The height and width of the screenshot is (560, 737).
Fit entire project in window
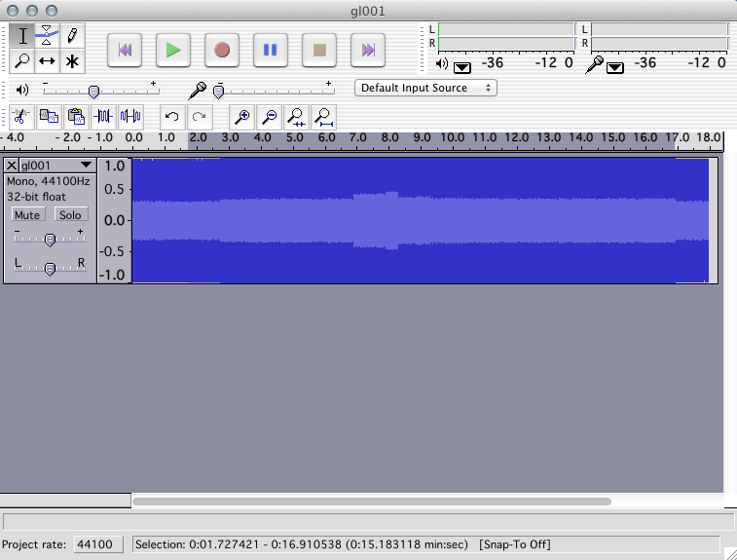[324, 117]
